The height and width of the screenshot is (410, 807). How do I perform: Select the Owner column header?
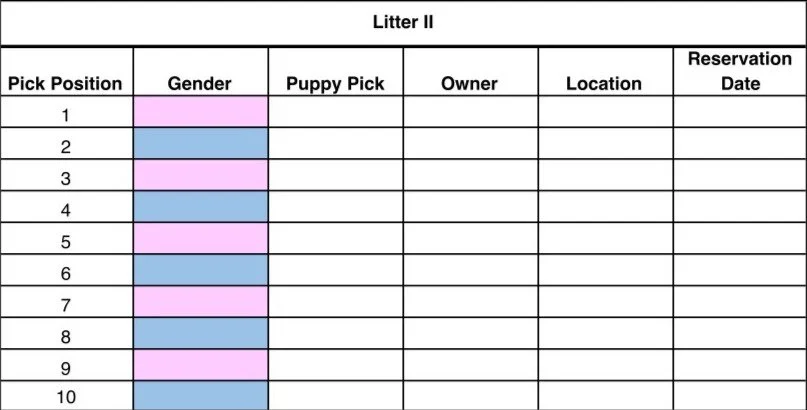470,72
